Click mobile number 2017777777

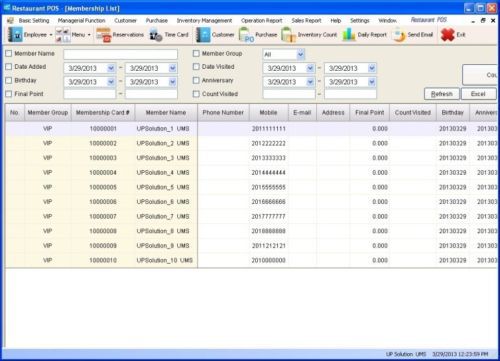pos(268,217)
